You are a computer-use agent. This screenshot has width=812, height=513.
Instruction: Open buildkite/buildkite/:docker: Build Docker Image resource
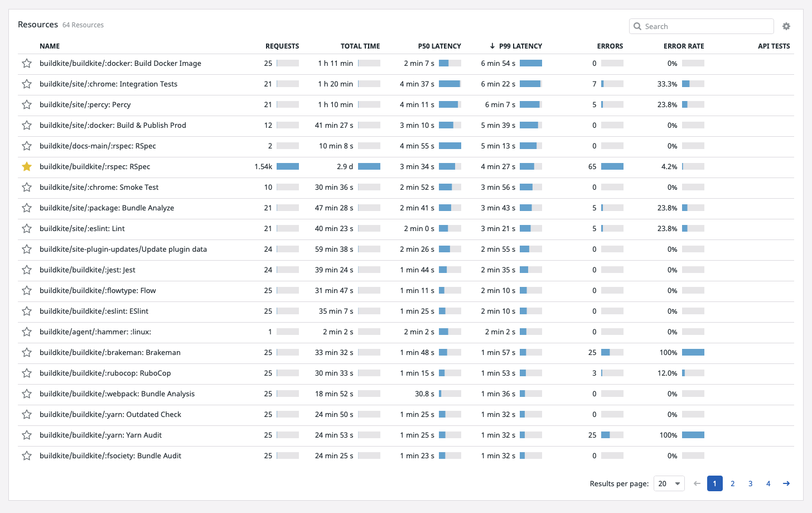point(120,63)
